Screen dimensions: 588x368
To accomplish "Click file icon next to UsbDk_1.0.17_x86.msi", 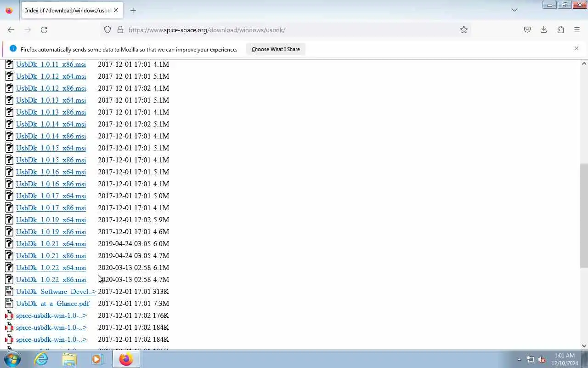I will point(9,207).
